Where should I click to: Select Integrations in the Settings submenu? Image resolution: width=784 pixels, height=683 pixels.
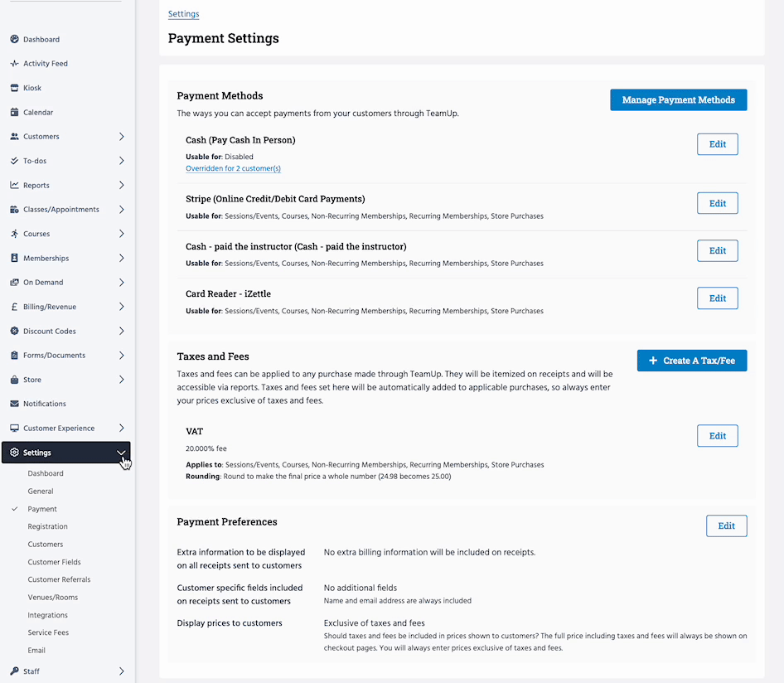tap(48, 615)
